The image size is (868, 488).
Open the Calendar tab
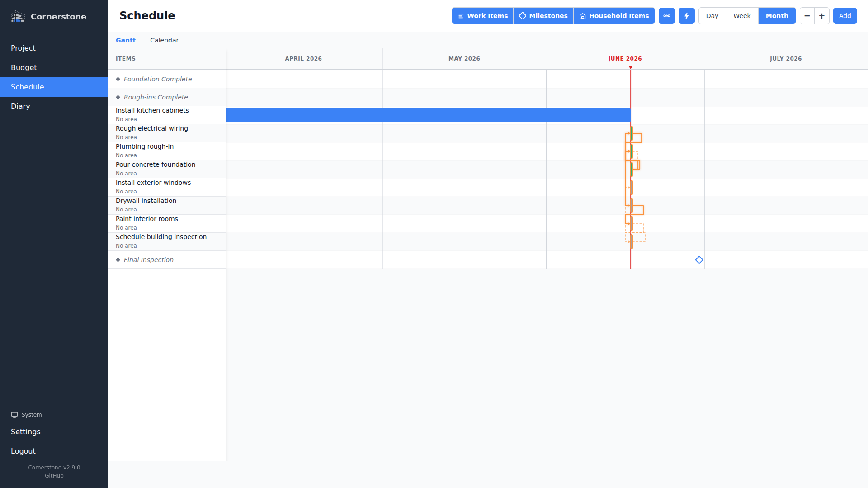point(164,40)
